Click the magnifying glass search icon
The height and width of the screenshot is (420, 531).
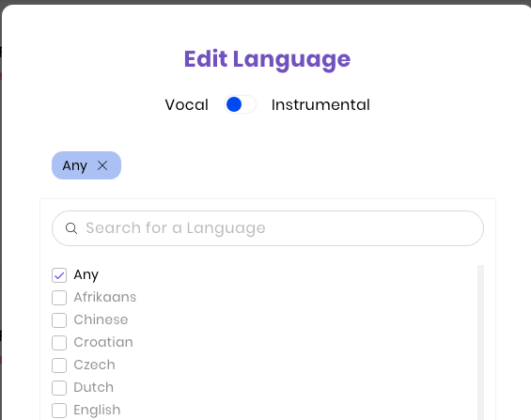tap(71, 228)
